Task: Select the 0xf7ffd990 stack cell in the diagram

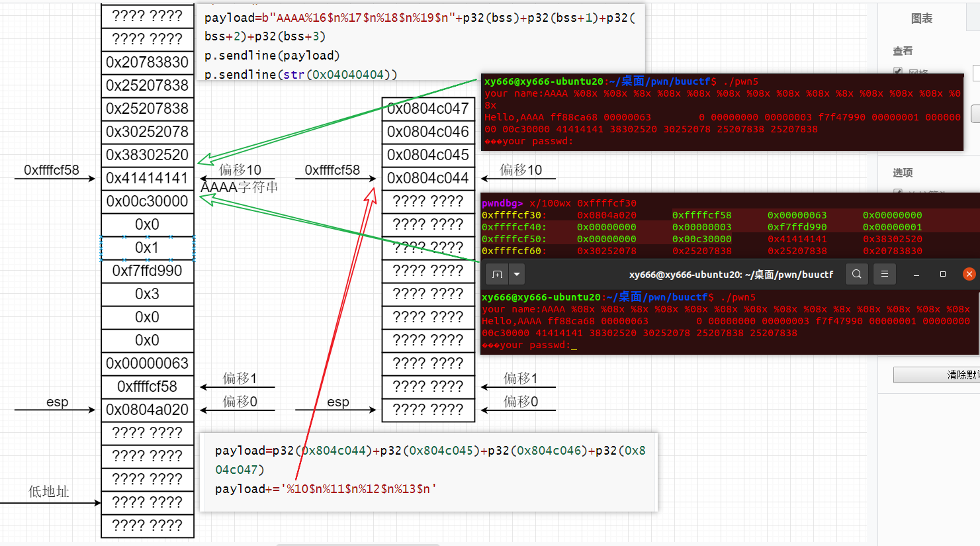Action: pyautogui.click(x=148, y=271)
